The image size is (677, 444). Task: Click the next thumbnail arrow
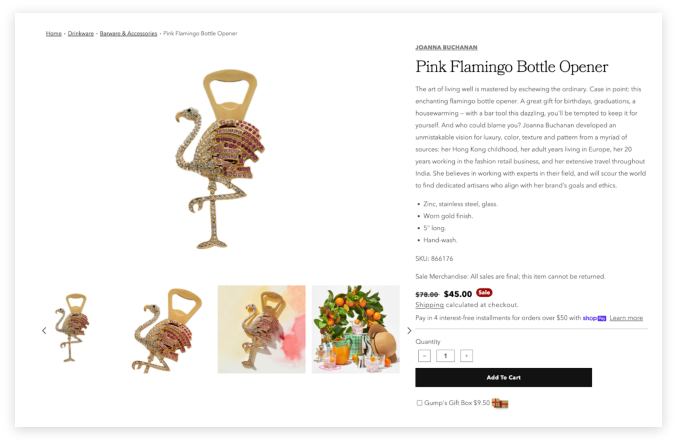pos(409,330)
